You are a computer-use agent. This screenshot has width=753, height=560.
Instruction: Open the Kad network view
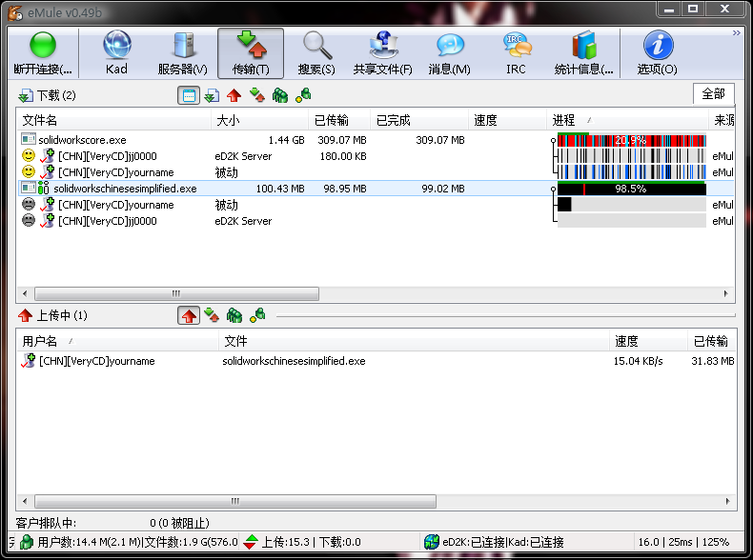tap(116, 52)
